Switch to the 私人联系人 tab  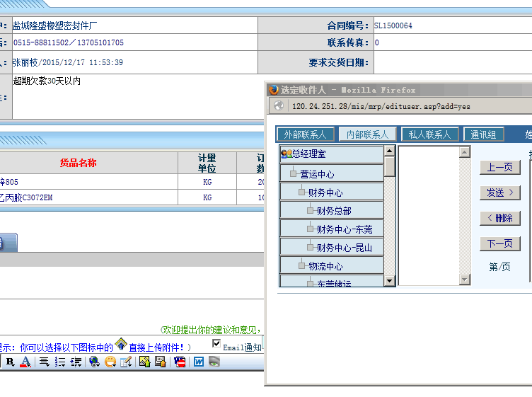(429, 134)
